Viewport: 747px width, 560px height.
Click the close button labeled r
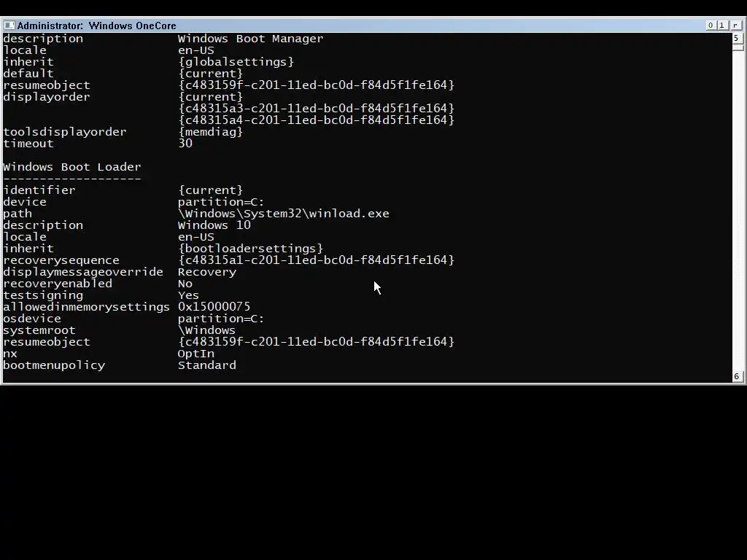click(x=735, y=26)
